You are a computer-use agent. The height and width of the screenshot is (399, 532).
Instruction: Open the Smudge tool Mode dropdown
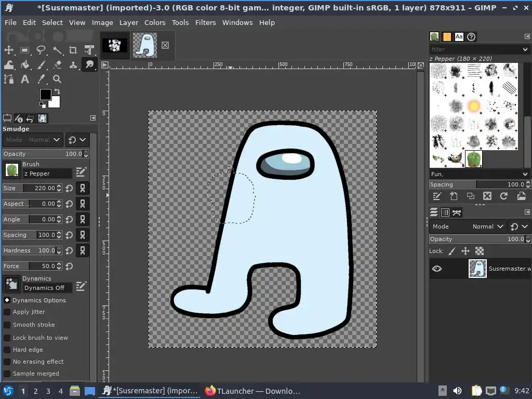click(x=33, y=140)
